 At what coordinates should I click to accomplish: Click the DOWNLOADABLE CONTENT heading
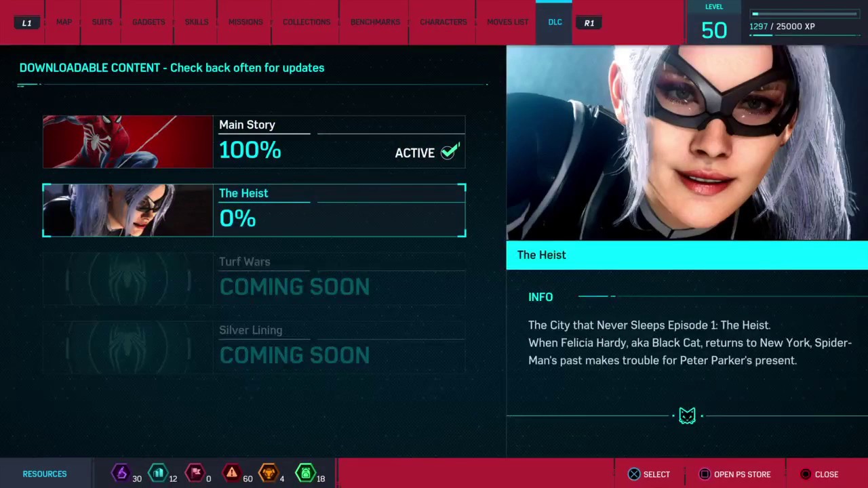point(172,68)
